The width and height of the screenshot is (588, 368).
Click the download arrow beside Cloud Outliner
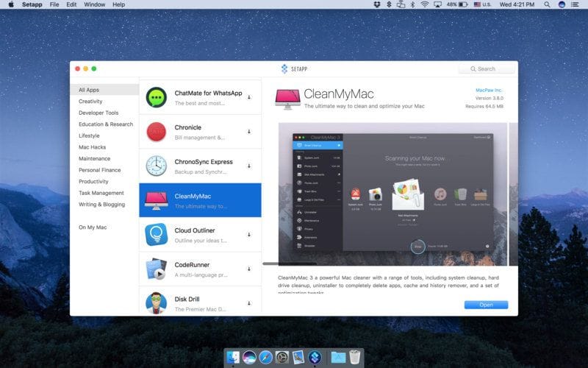click(x=249, y=235)
